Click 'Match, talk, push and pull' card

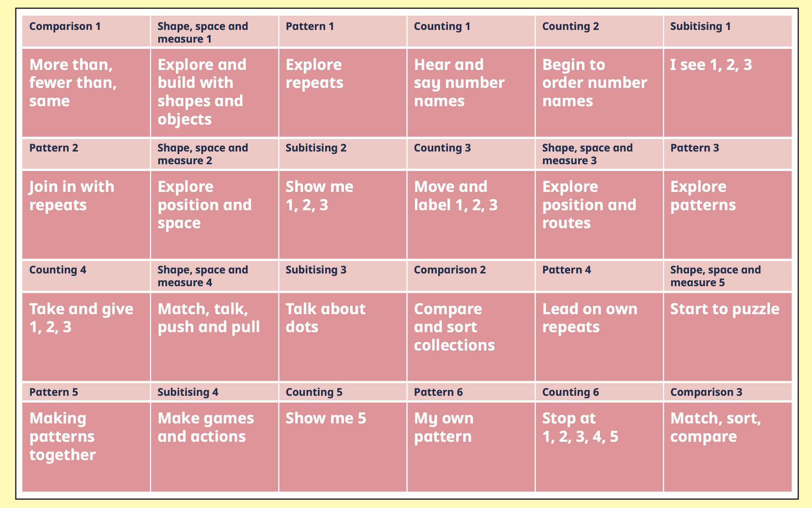click(x=214, y=336)
